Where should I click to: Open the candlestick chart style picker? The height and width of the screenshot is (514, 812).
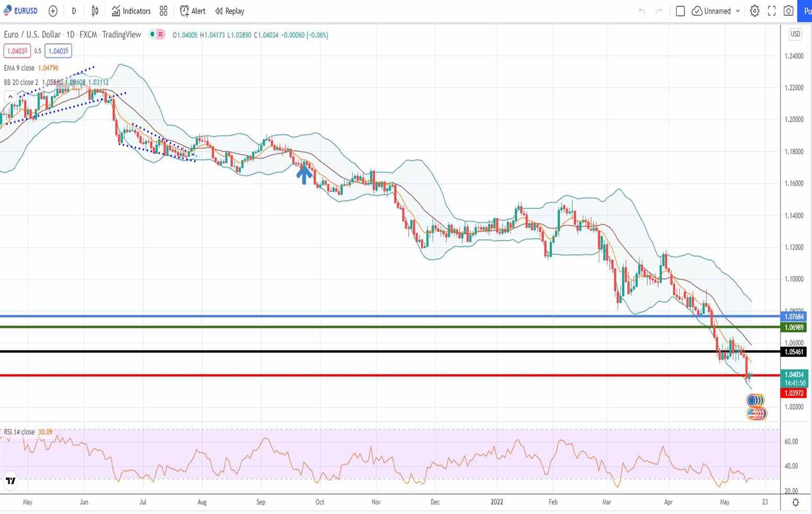coord(95,11)
